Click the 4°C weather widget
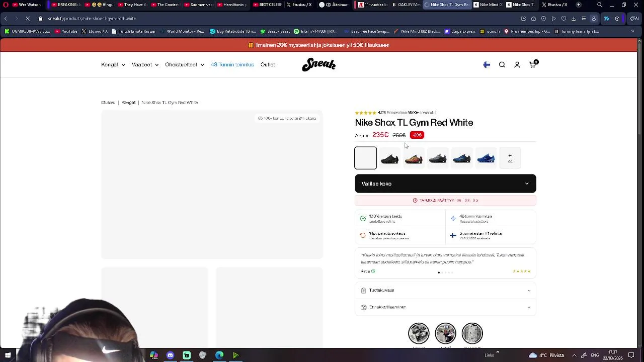This screenshot has width=644, height=362. coord(546,355)
